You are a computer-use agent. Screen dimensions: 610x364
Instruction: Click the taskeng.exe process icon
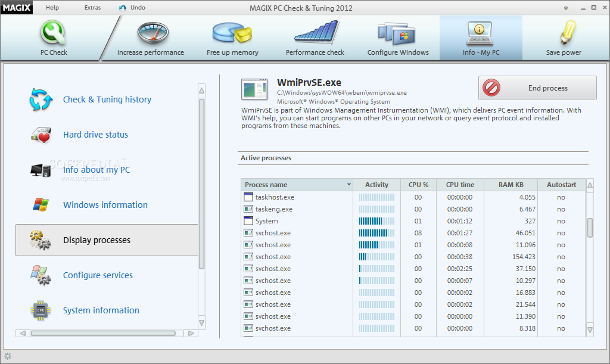[248, 209]
